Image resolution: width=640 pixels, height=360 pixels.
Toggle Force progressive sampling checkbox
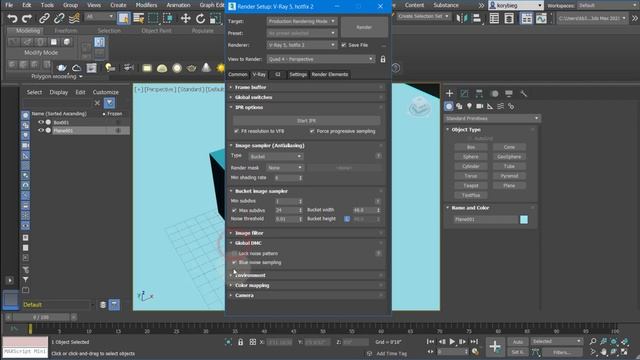pos(312,131)
